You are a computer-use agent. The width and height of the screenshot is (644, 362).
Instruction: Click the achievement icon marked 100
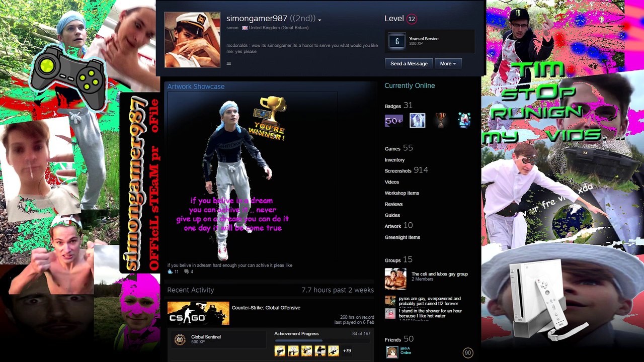click(x=334, y=351)
